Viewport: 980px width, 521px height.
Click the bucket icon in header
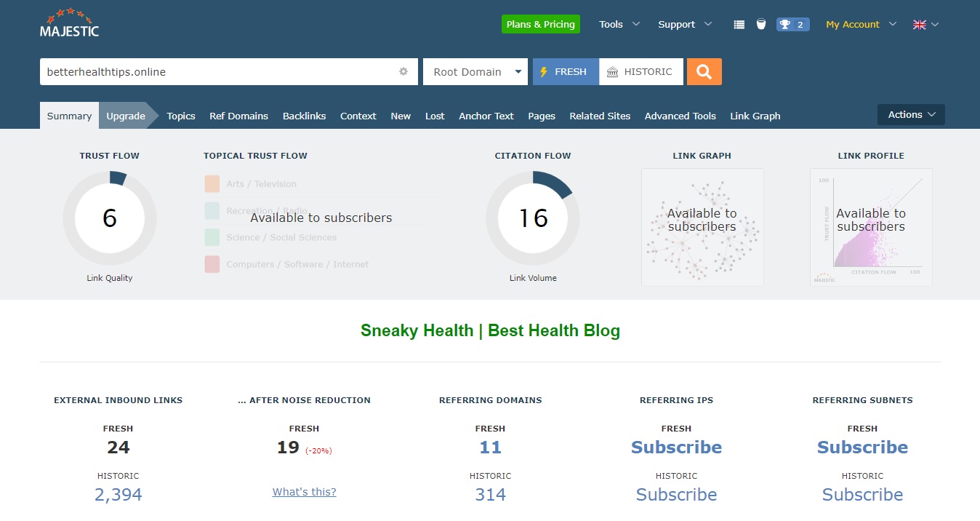coord(761,24)
